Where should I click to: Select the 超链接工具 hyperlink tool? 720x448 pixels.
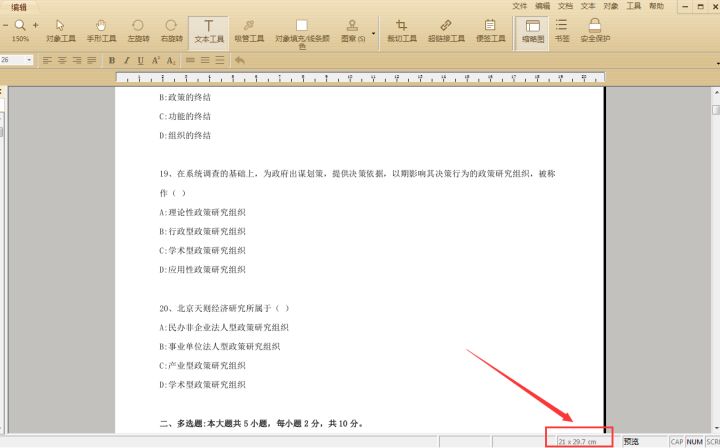446,31
